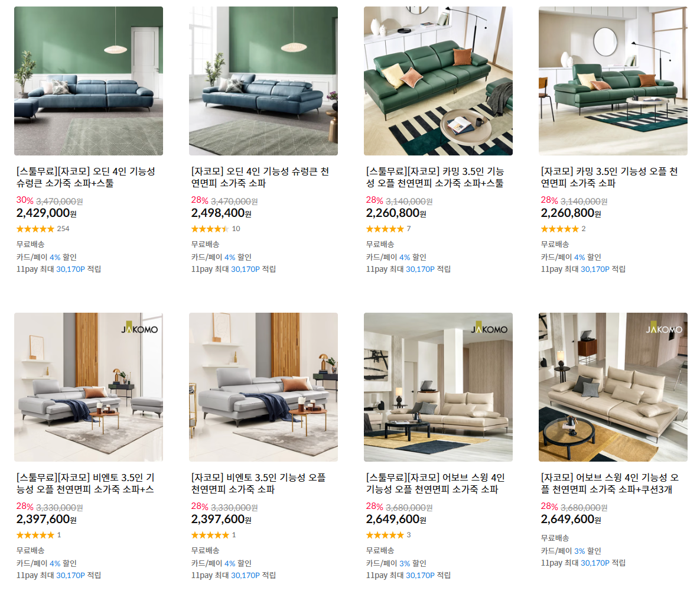The image size is (700, 597).
Task: Open the green Calming 3.5-seat sofa photo
Action: 613,81
